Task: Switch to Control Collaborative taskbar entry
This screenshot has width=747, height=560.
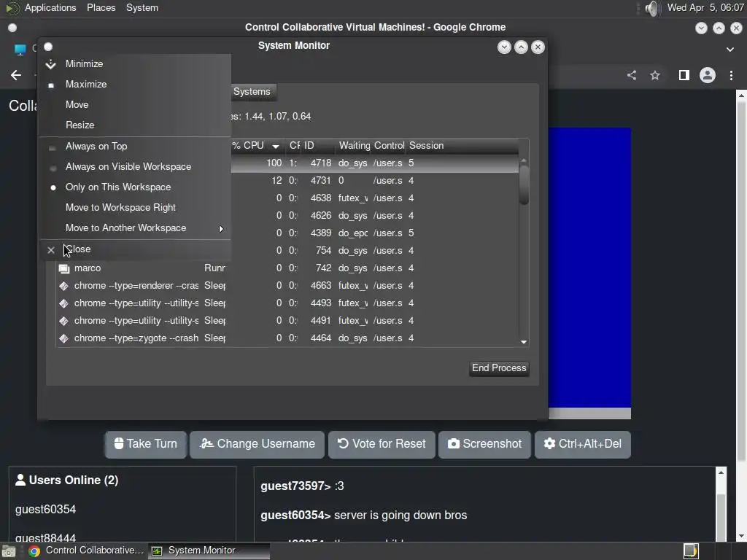Action: 86,551
